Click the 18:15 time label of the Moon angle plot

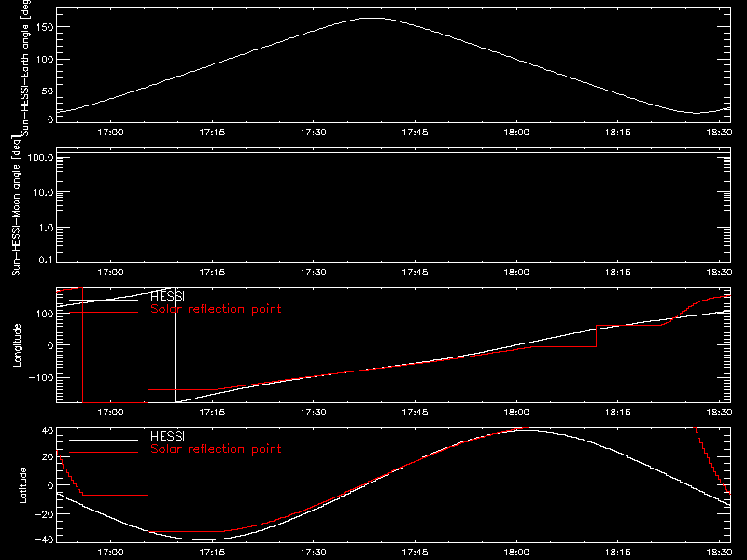618,273
